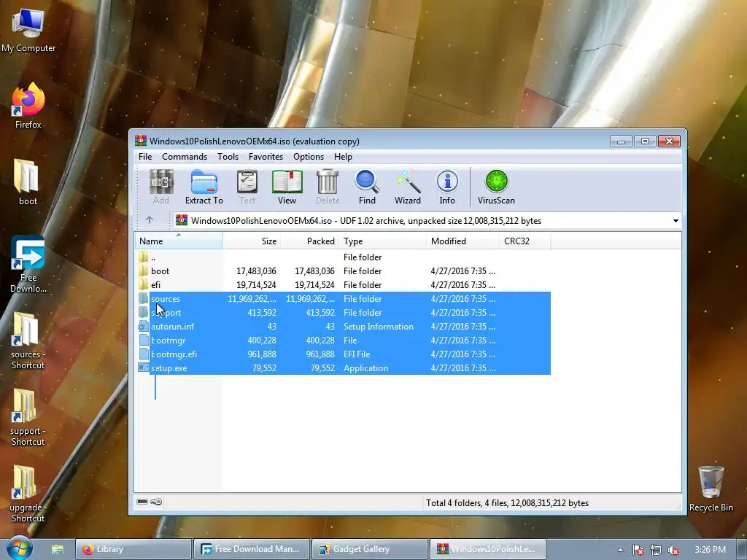The width and height of the screenshot is (747, 560).
Task: Close the WinRAR window
Action: pos(669,141)
